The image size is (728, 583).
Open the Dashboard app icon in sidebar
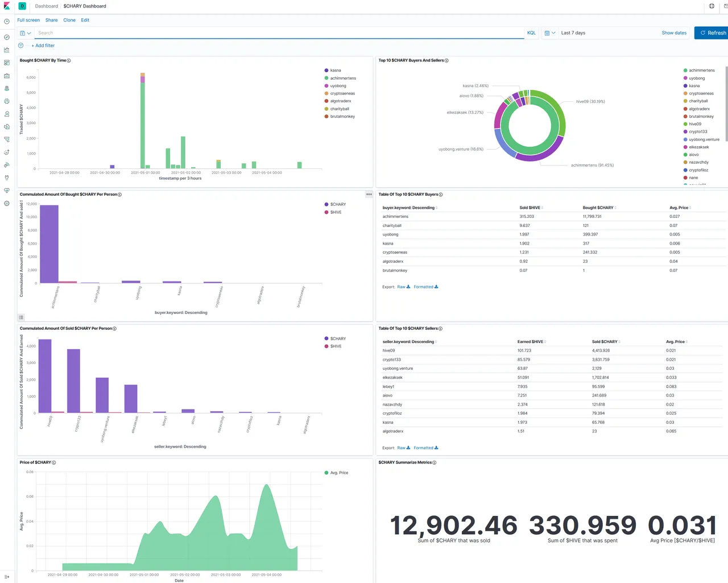7,63
